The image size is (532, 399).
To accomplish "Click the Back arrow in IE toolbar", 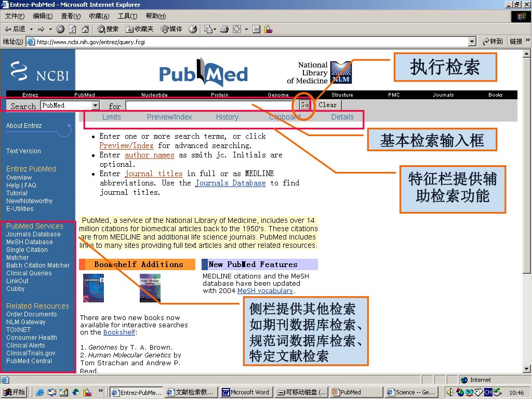I will [15, 29].
